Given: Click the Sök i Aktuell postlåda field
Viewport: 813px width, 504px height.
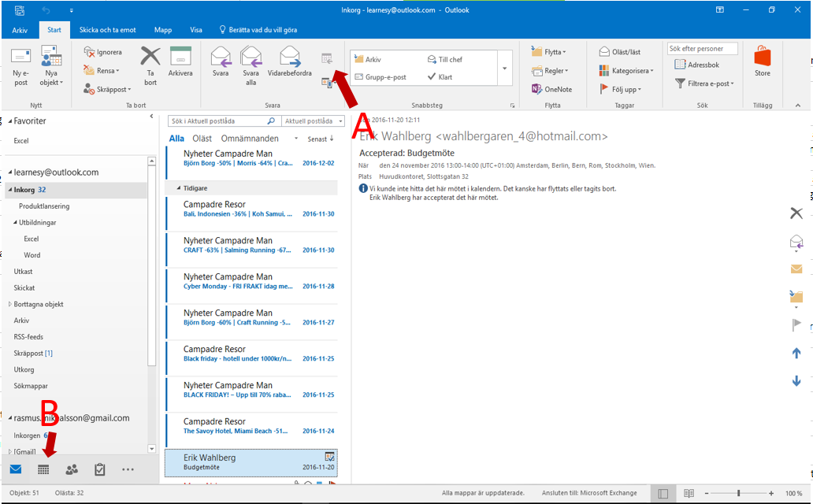Looking at the screenshot, I should [224, 120].
